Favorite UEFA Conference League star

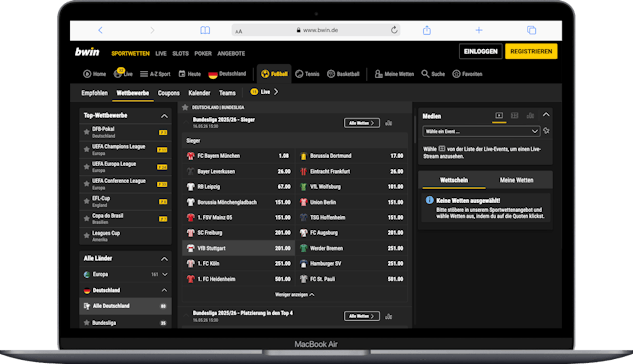[x=86, y=184]
